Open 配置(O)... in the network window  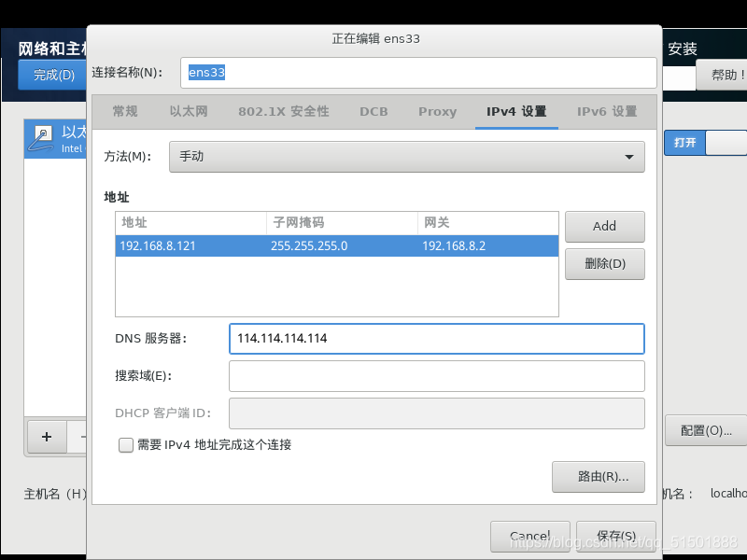pos(706,430)
